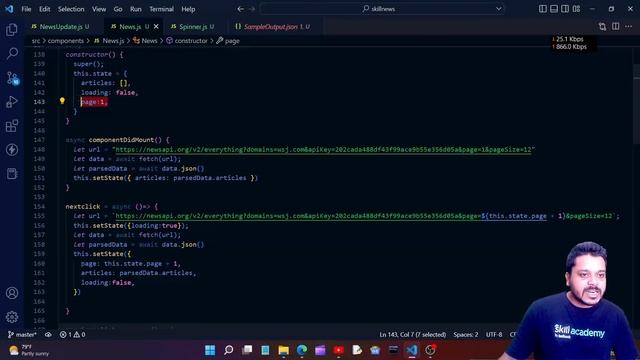Screen dimensions: 640x360
Task: Open YouTube icon in the taskbar
Action: tap(338, 350)
